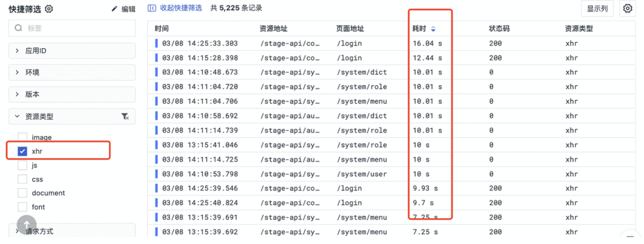Viewport: 644px width, 244px height.
Task: Click the 显示列 button
Action: 597,8
